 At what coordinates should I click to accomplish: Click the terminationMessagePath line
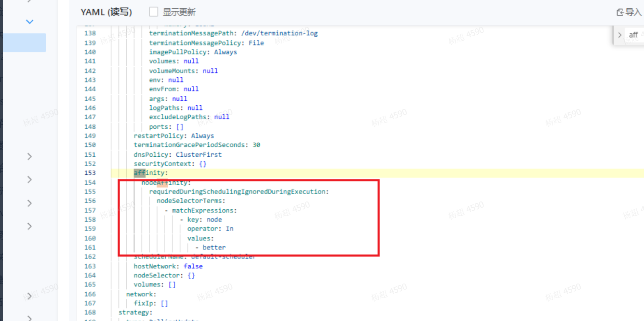click(x=233, y=33)
